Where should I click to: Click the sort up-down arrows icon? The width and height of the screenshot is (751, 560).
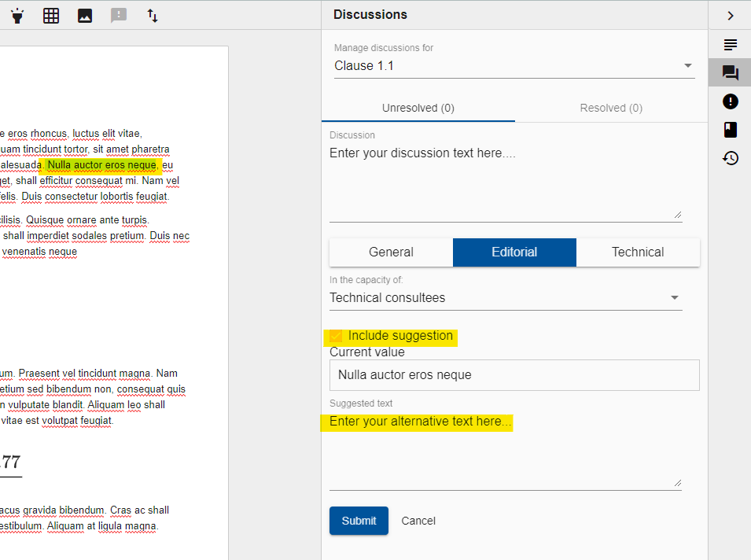tap(152, 15)
